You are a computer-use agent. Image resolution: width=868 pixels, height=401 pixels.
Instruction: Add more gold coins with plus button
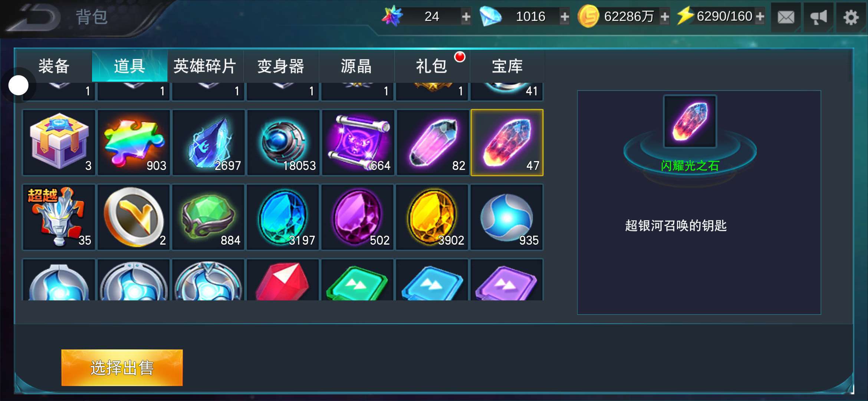[665, 17]
